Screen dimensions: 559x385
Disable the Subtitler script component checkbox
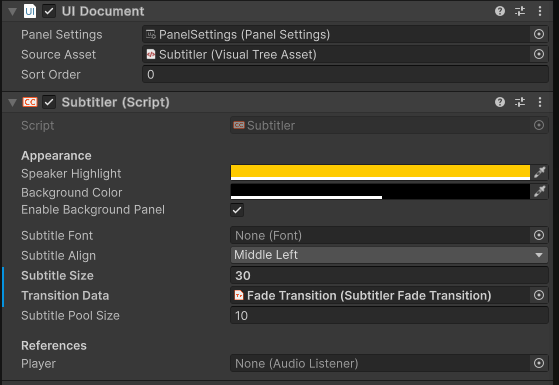pyautogui.click(x=49, y=102)
